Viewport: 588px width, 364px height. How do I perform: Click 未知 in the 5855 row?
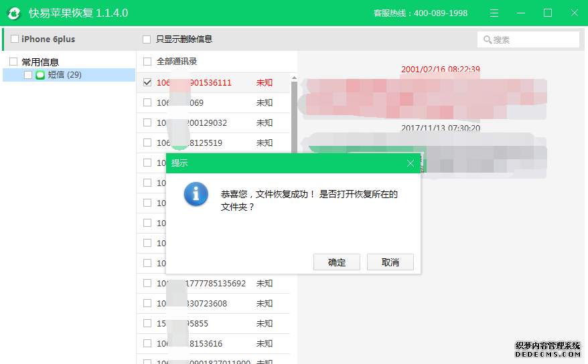click(x=265, y=324)
